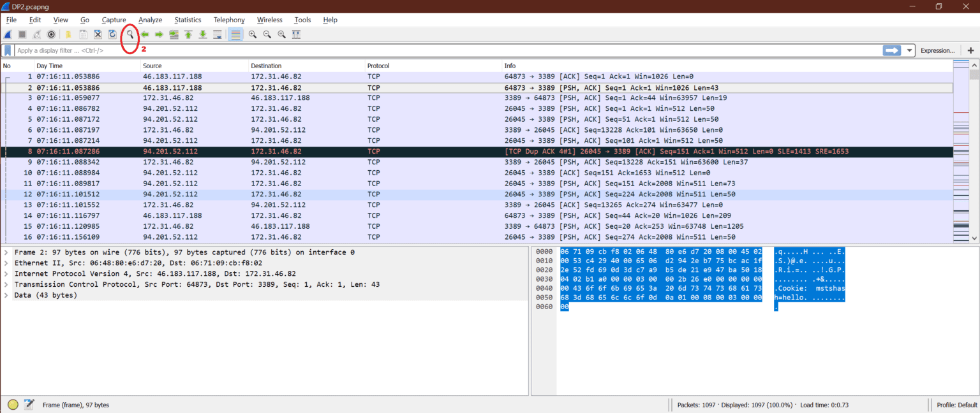Screen dimensions: 980x413
Task: Open expert information (yellow circle icon)
Action: 13,405
